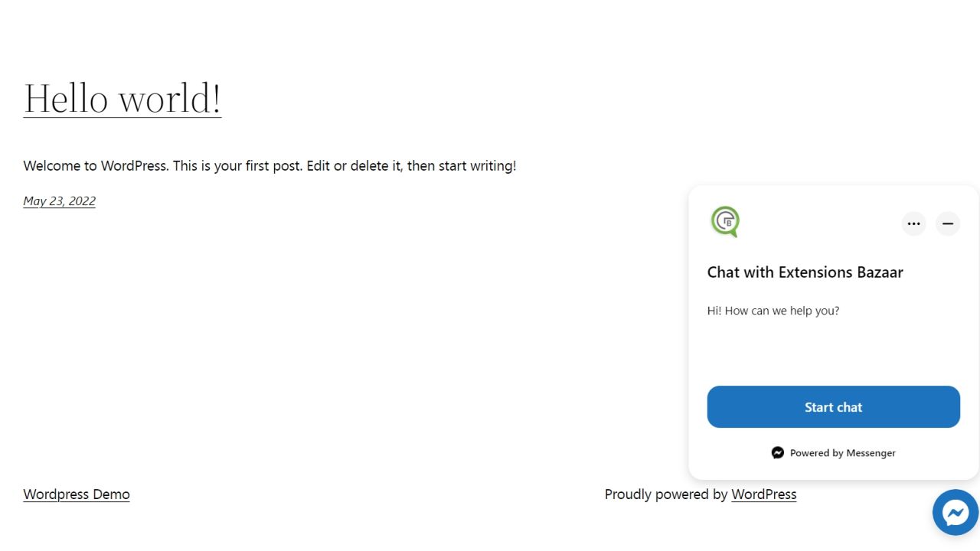980x551 pixels.
Task: Click the Powered by Messenger text
Action: [x=842, y=453]
